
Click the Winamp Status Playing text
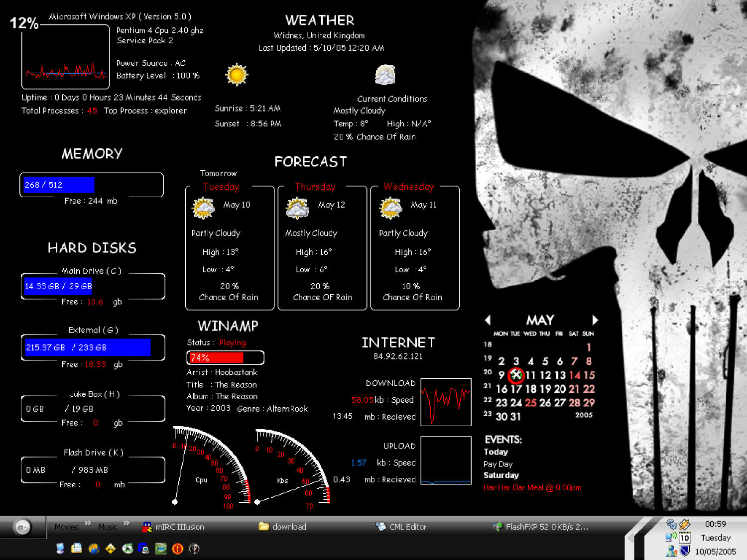click(217, 342)
